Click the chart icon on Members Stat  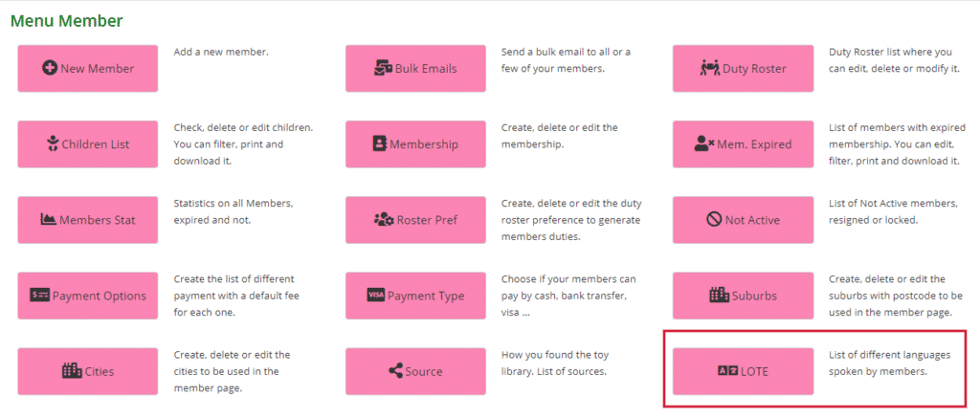48,219
